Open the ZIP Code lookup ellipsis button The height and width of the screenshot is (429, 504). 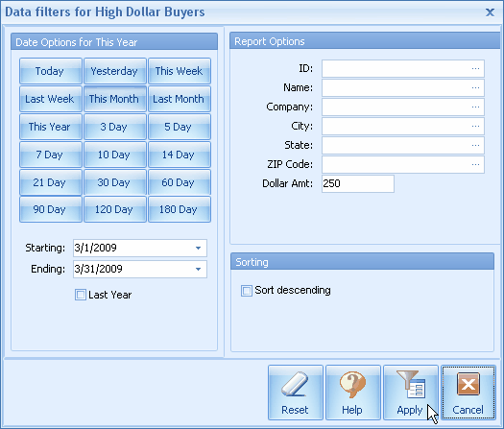(x=476, y=164)
